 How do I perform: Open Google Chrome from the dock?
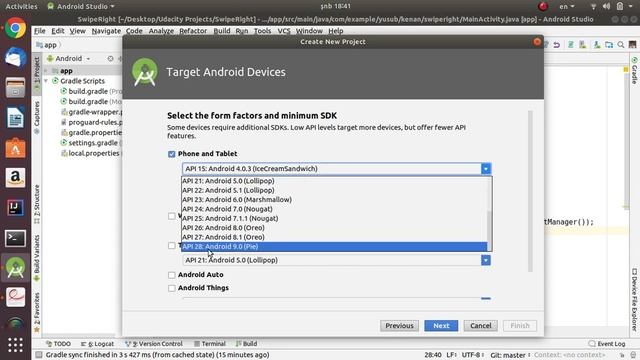pyautogui.click(x=16, y=28)
